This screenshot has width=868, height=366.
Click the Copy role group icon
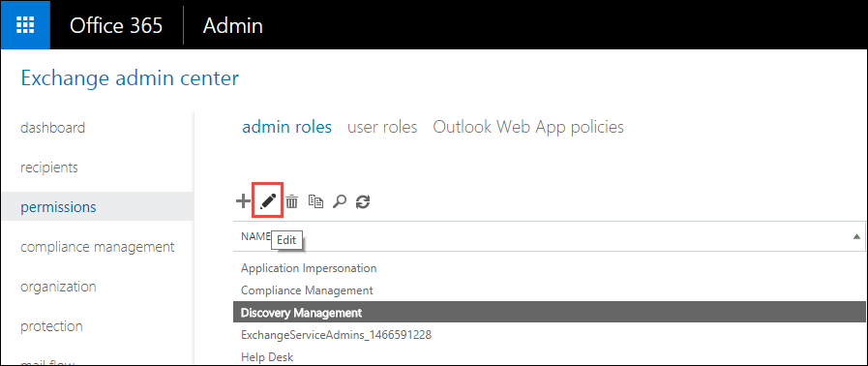[315, 201]
